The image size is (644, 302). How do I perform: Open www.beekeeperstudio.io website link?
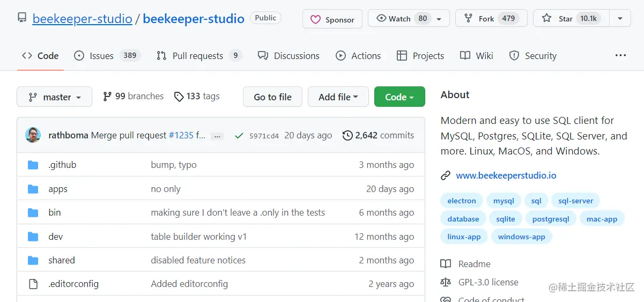(506, 175)
